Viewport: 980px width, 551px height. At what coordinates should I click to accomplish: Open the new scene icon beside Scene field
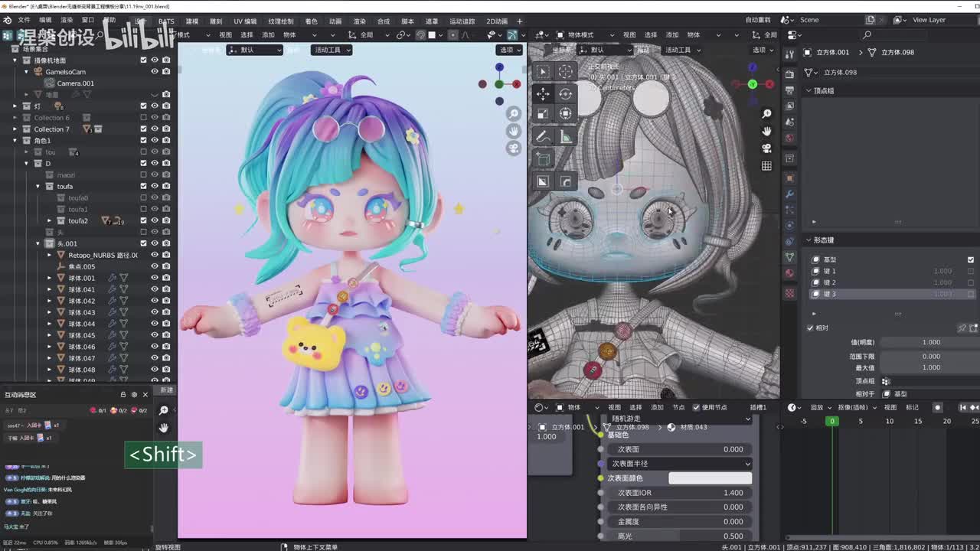(871, 20)
